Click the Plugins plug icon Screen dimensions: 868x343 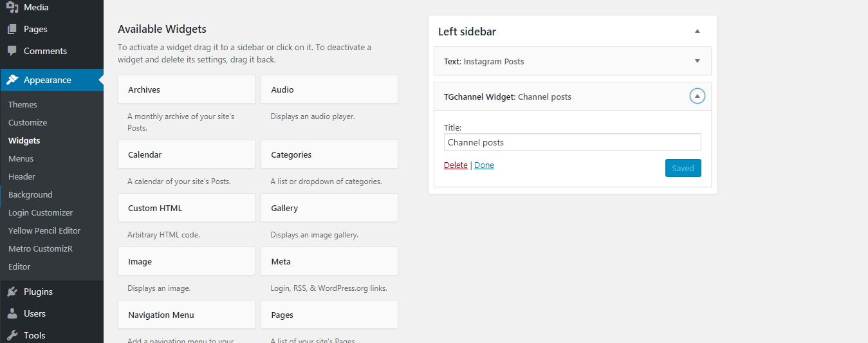point(12,292)
